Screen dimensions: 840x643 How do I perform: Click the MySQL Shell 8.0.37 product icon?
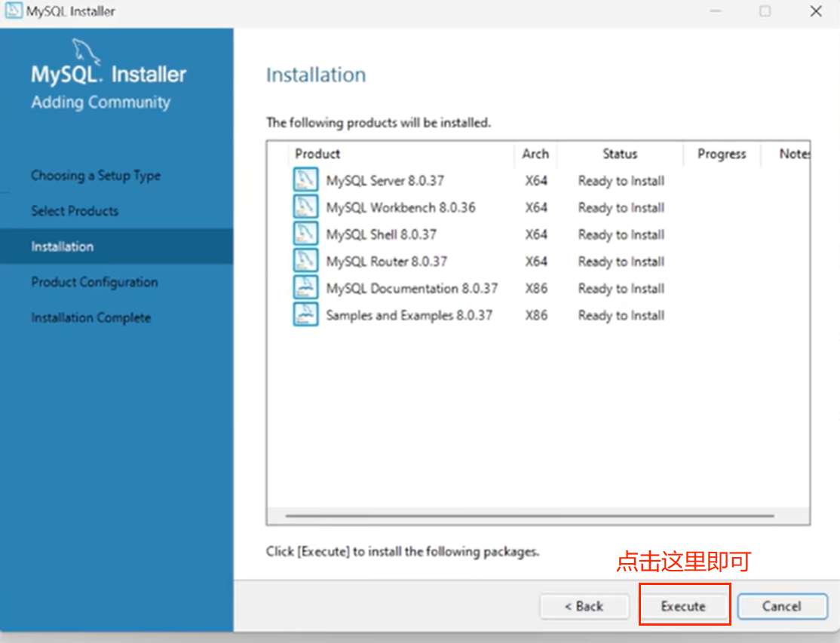click(x=306, y=234)
